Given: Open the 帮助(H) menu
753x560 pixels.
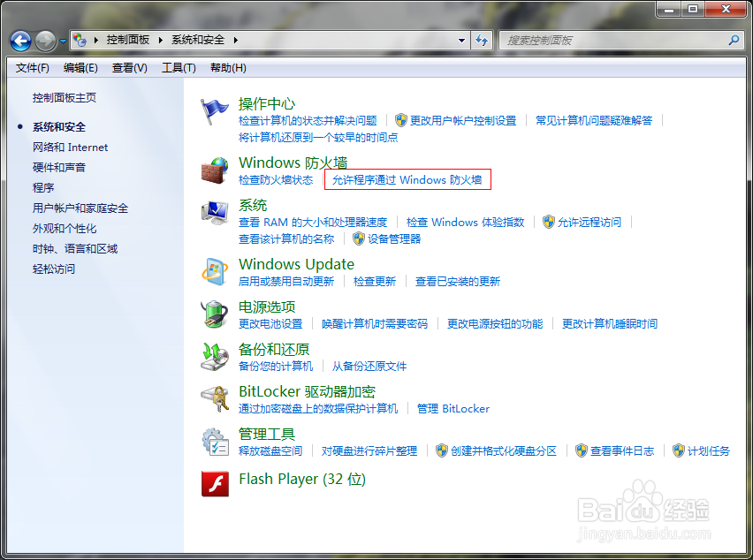Looking at the screenshot, I should [229, 68].
